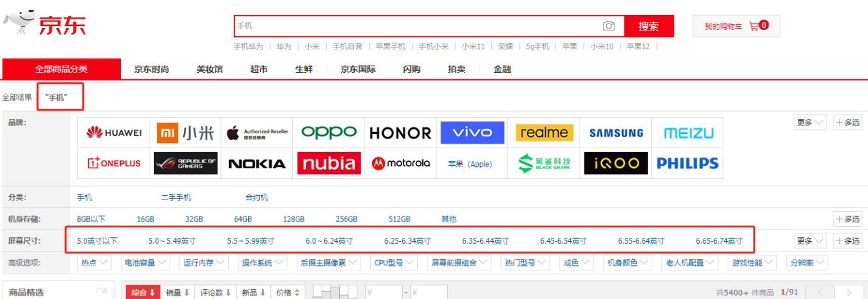Select the realme brand logo
This screenshot has width=868, height=299.
pos(544,133)
